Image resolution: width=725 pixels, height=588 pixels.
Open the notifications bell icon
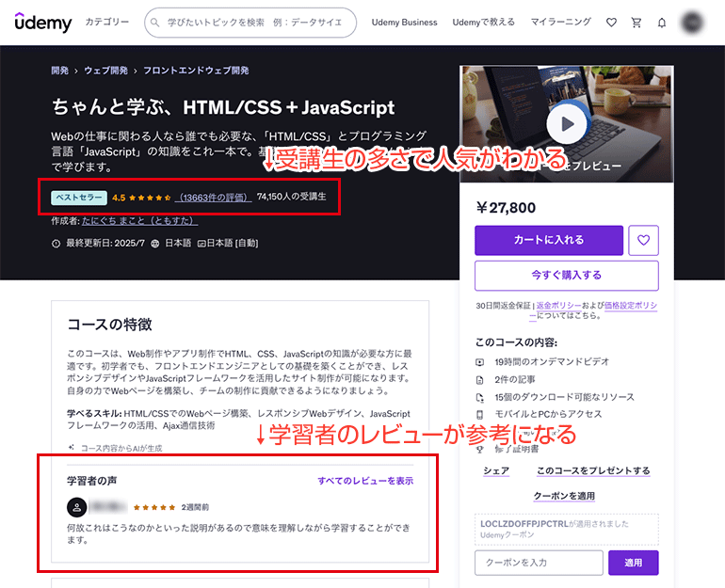pos(662,23)
